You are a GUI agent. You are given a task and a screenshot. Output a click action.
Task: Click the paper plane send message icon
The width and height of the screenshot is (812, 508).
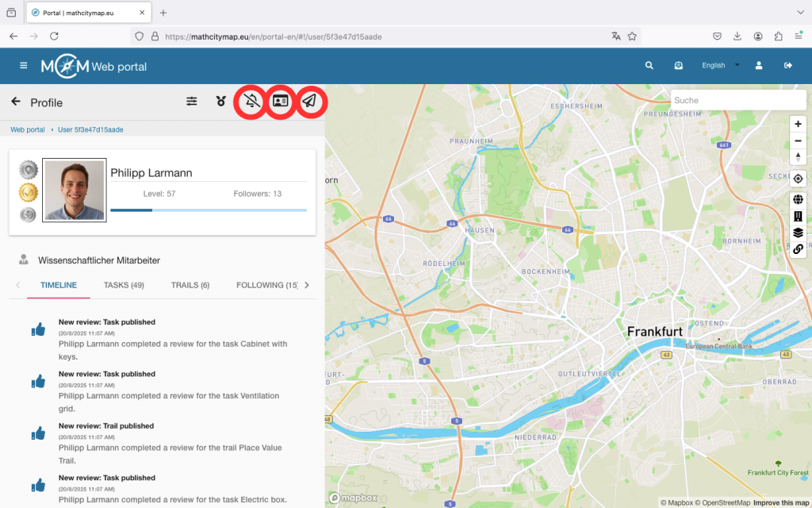[310, 102]
